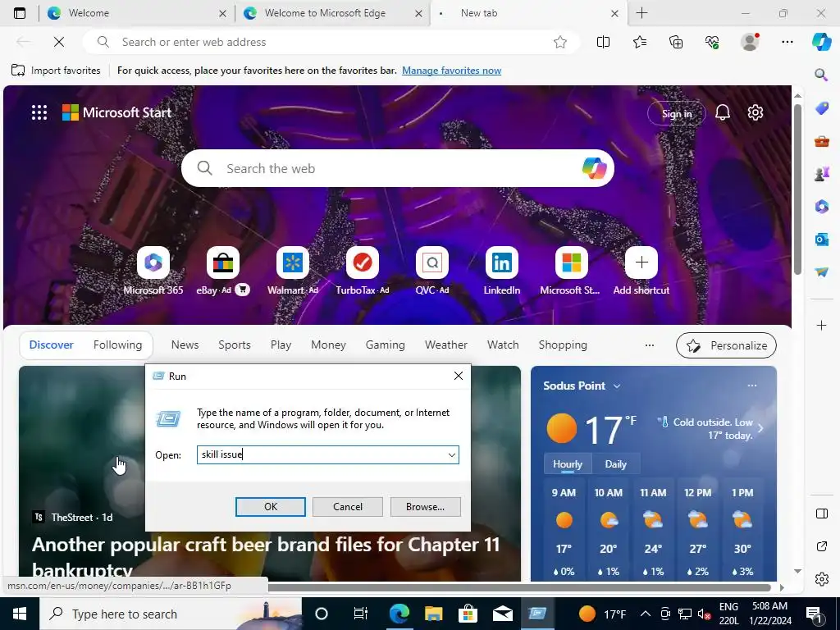Screen dimensions: 840x630
Task: Launch Copilot from the Edge toolbar
Action: pos(821,42)
